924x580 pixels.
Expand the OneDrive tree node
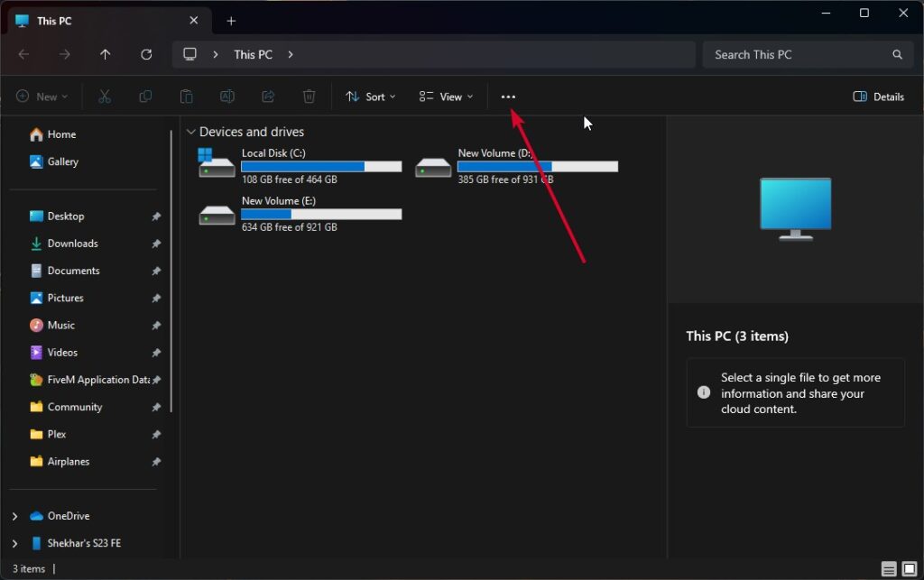pos(14,516)
